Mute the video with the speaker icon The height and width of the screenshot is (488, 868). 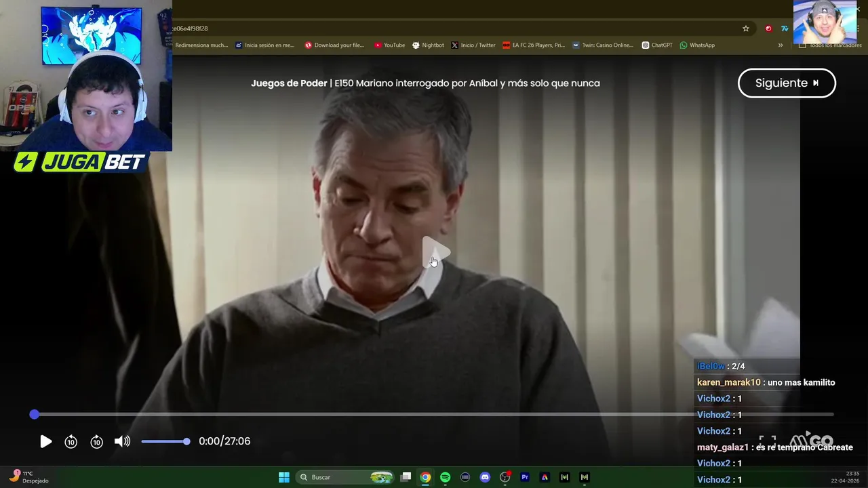click(122, 441)
